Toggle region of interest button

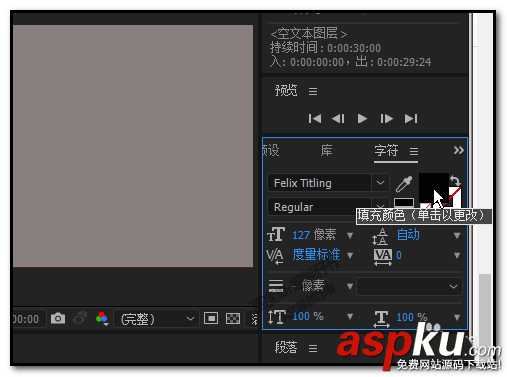211,318
